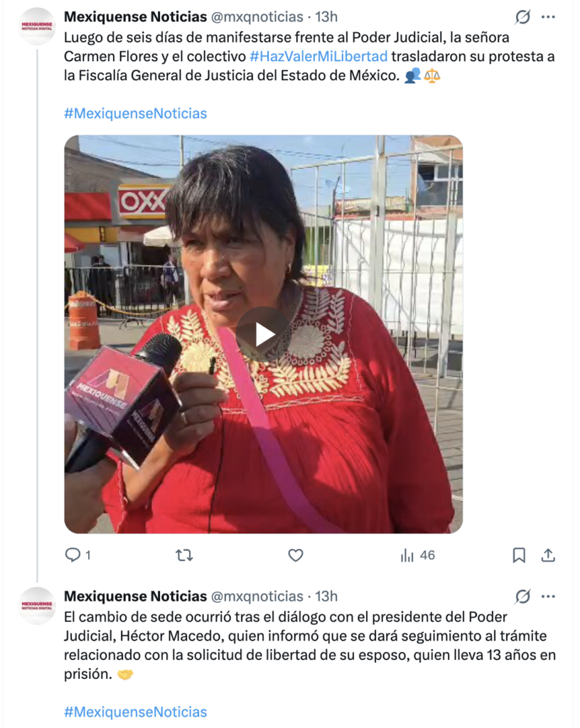Open more options on first tweet

[x=548, y=17]
